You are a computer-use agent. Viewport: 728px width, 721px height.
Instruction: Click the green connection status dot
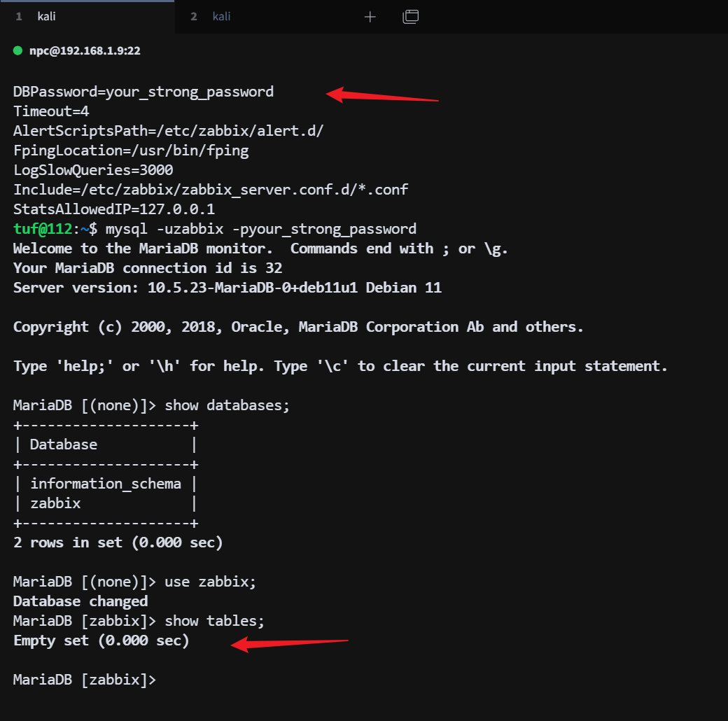coord(18,51)
